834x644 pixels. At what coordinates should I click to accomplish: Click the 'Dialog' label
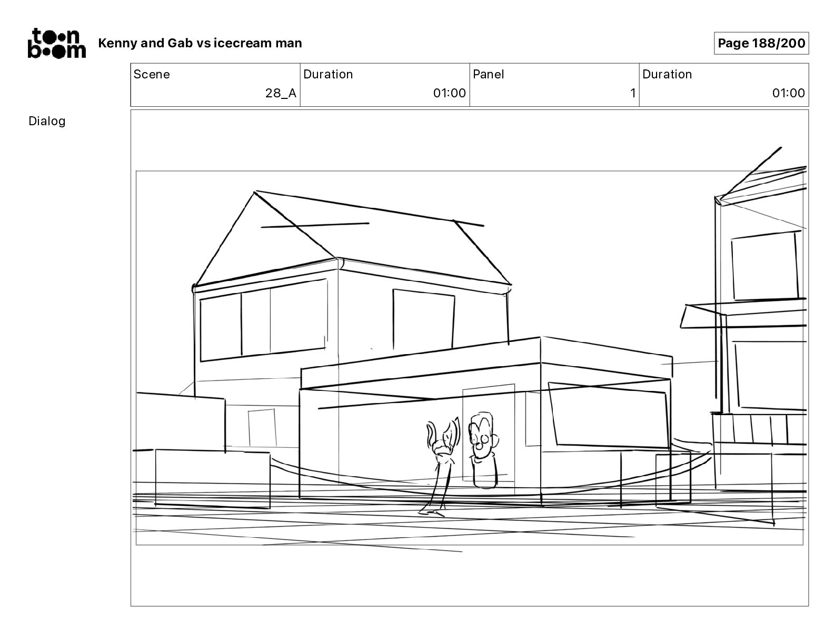click(47, 121)
